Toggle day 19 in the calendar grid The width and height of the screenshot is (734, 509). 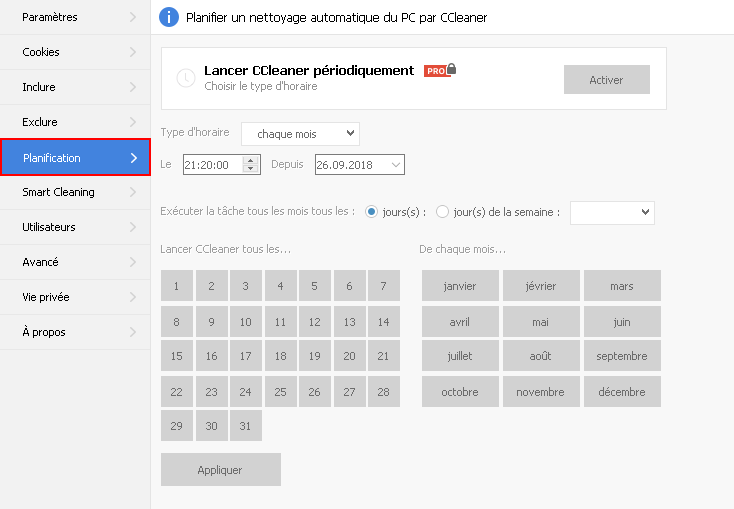click(315, 356)
